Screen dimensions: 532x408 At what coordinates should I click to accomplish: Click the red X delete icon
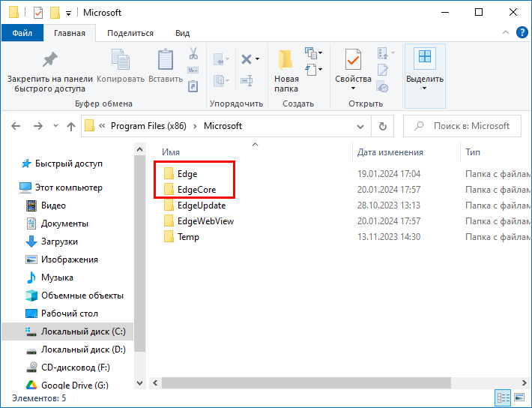(246, 59)
